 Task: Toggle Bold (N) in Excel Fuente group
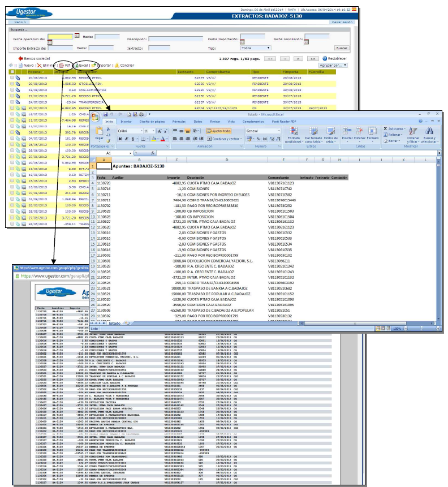click(x=120, y=139)
